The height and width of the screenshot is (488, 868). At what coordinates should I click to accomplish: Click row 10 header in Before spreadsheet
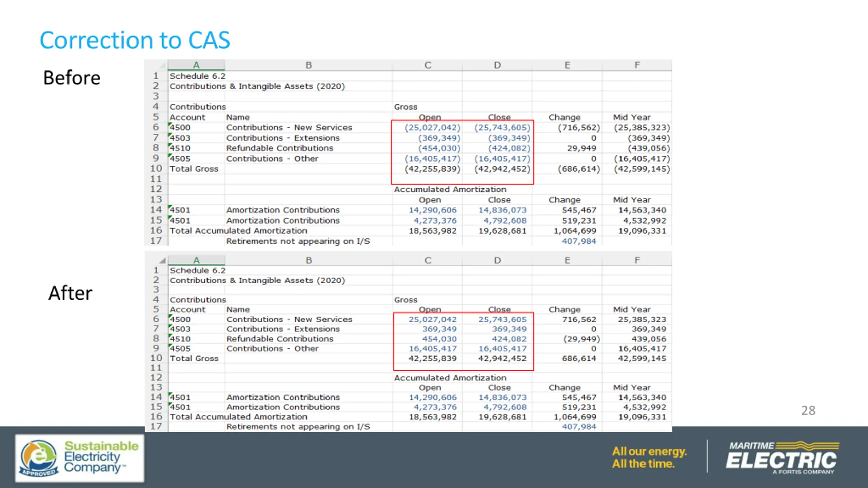point(156,169)
